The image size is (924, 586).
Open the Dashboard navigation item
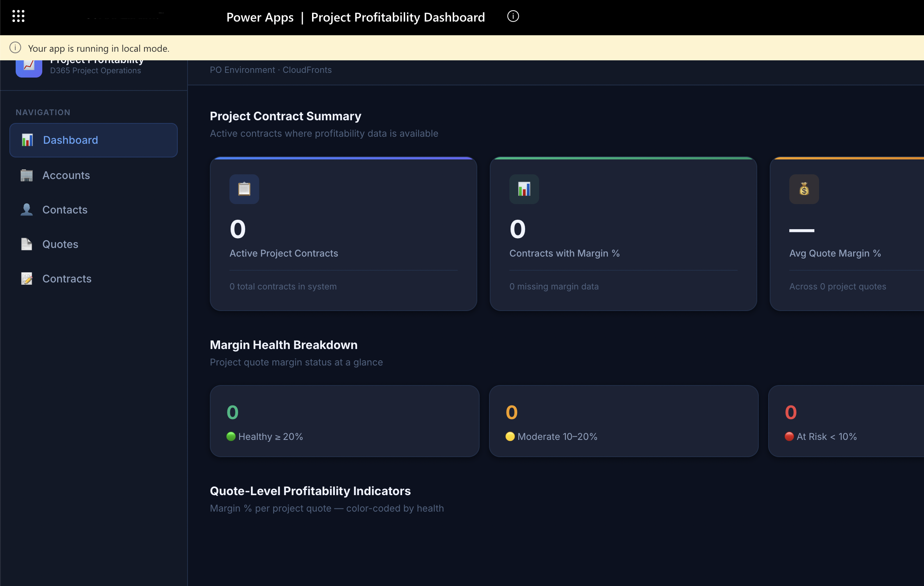click(x=94, y=140)
